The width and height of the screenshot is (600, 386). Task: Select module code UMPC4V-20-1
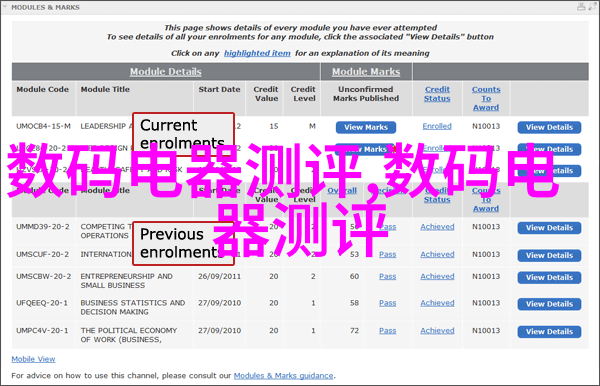[x=42, y=331]
